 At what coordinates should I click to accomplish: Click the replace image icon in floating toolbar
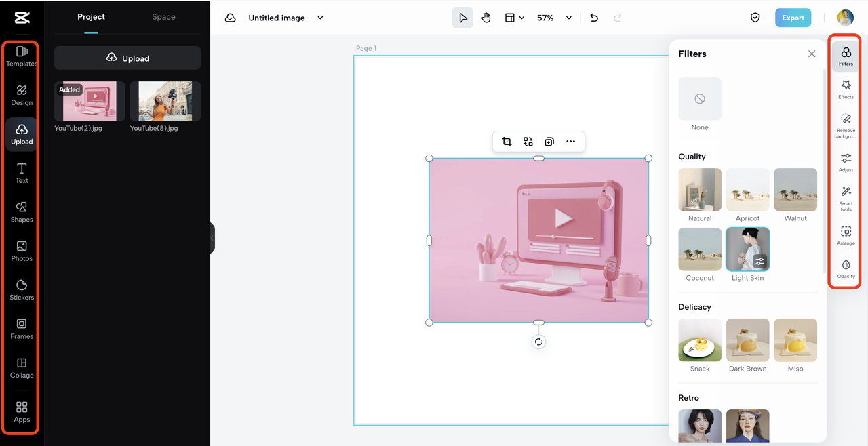[x=528, y=142]
